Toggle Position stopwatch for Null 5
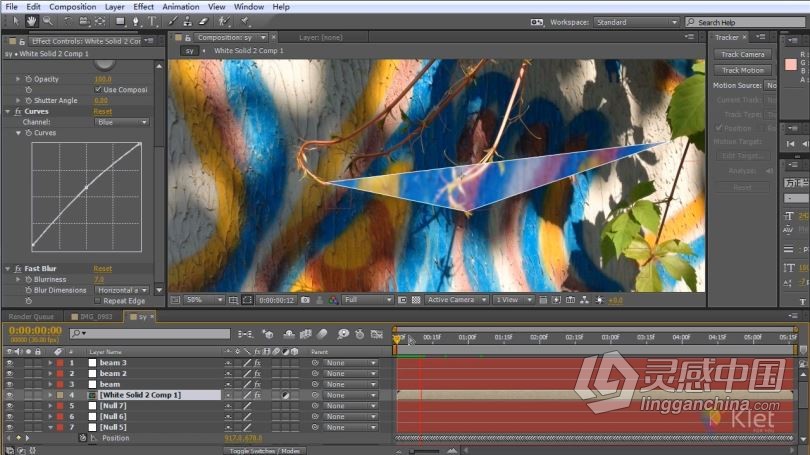The image size is (810, 455). [x=83, y=438]
